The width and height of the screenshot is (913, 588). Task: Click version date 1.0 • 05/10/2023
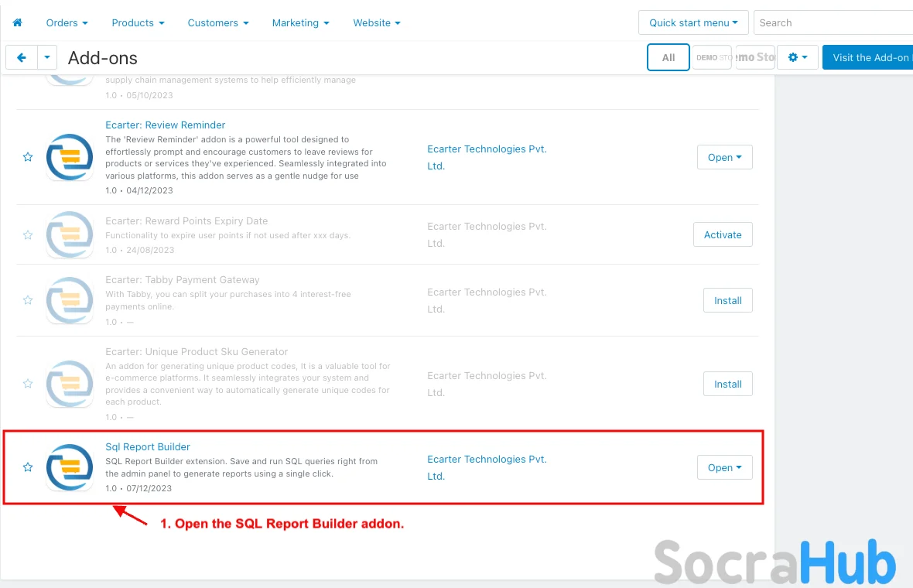pos(139,95)
